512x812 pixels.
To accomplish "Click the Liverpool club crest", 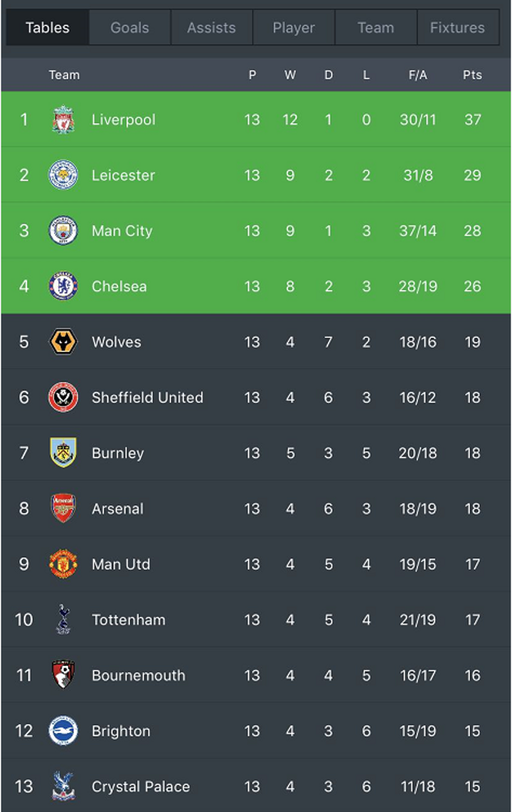I will (63, 120).
